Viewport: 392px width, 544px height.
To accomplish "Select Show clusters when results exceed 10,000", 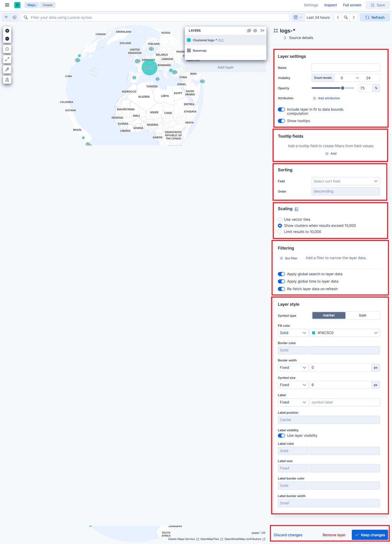I will pos(280,226).
